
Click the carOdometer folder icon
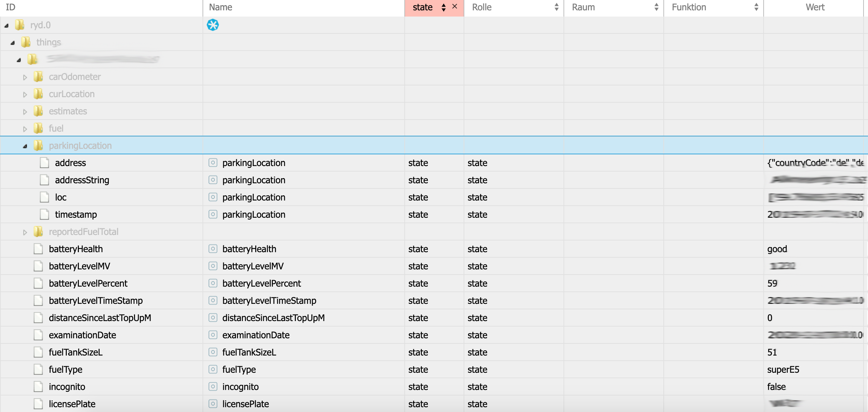pos(38,76)
